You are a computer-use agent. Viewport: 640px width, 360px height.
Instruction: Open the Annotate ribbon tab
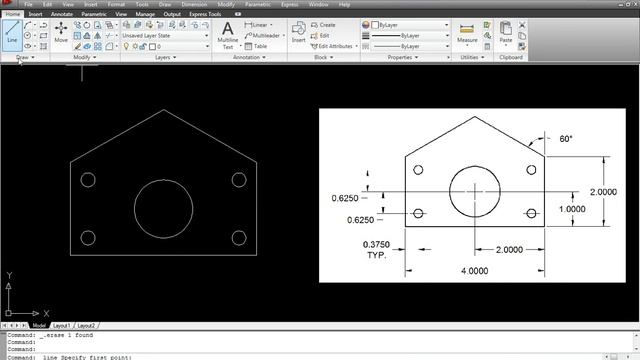click(x=62, y=14)
